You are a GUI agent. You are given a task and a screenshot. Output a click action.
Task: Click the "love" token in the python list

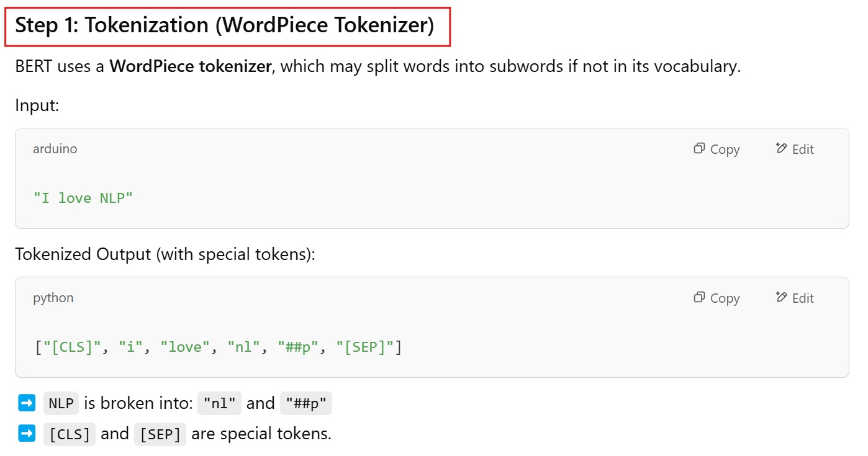click(x=185, y=347)
